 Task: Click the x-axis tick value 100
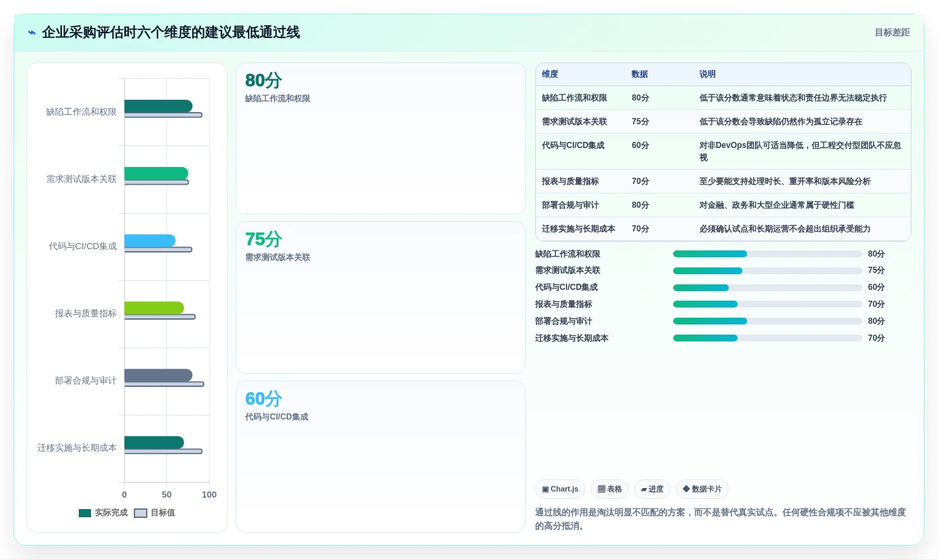pyautogui.click(x=209, y=495)
